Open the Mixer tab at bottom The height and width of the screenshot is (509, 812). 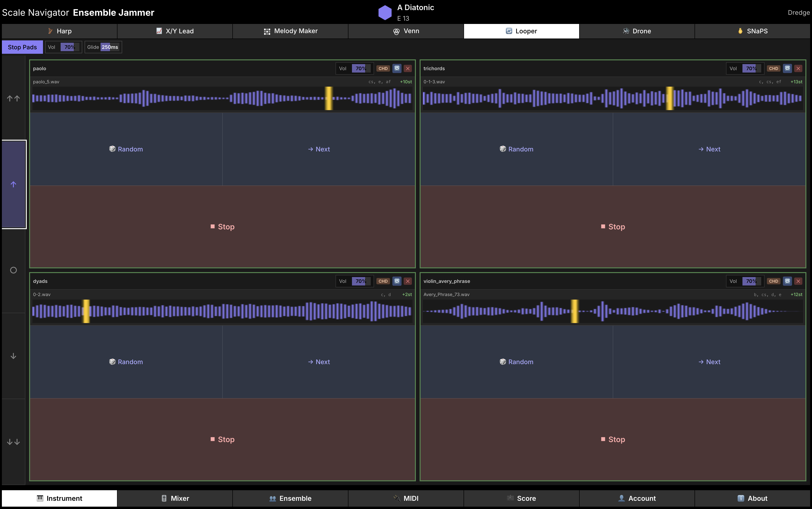pos(175,498)
